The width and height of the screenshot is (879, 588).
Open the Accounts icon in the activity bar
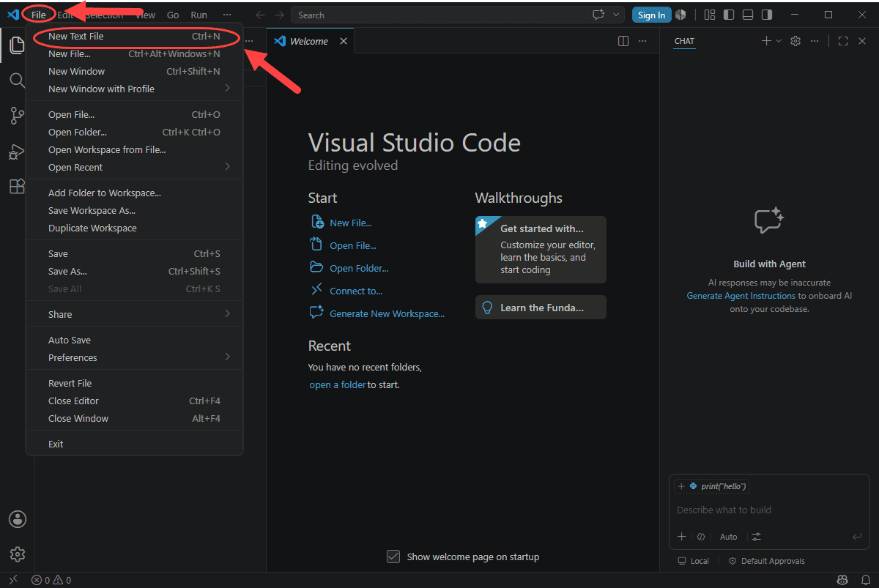pyautogui.click(x=17, y=518)
